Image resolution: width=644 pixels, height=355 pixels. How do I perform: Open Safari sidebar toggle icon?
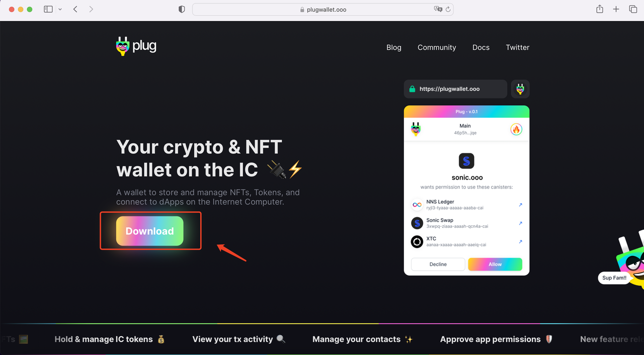(48, 9)
